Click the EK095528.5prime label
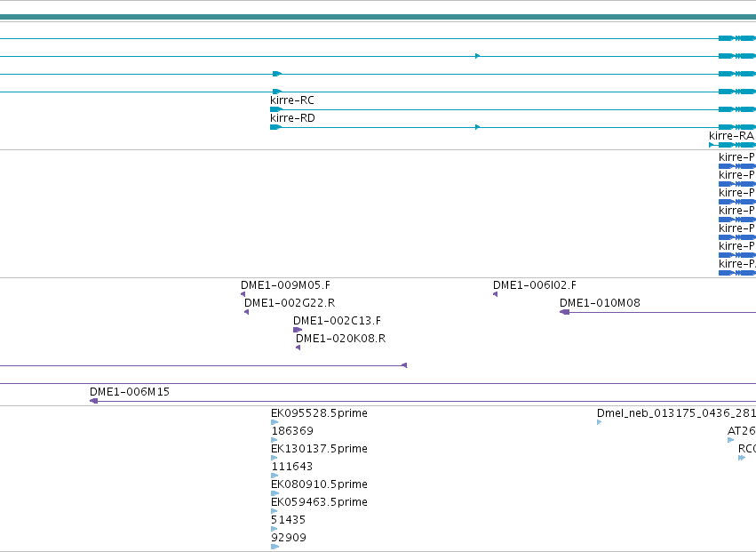Screen dimensions: 756x552 (x=319, y=413)
